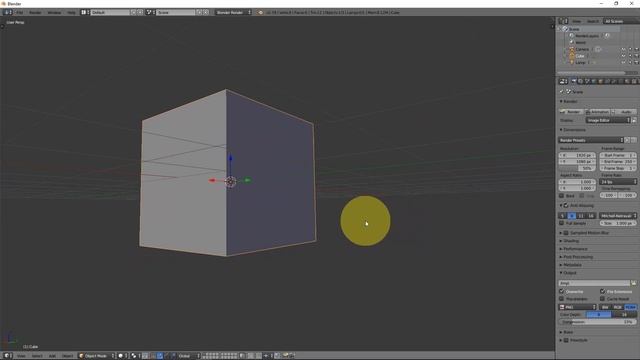
Task: Click the output folder browse icon
Action: click(x=633, y=283)
